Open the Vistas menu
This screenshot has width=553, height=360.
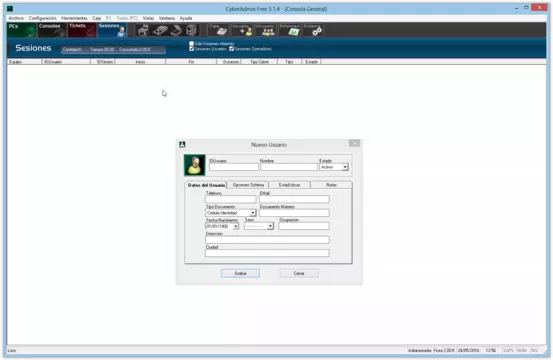[148, 18]
